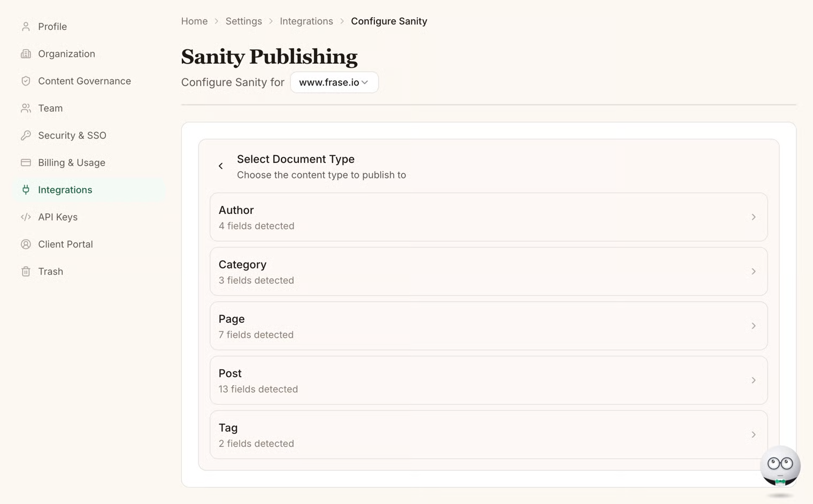Expand the Tag document type chevron
Image resolution: width=813 pixels, height=504 pixels.
(753, 435)
